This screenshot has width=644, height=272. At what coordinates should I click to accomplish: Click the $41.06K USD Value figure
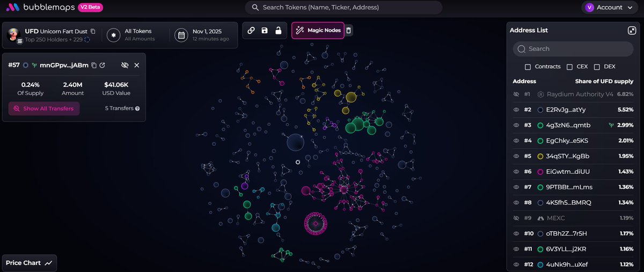tap(115, 85)
